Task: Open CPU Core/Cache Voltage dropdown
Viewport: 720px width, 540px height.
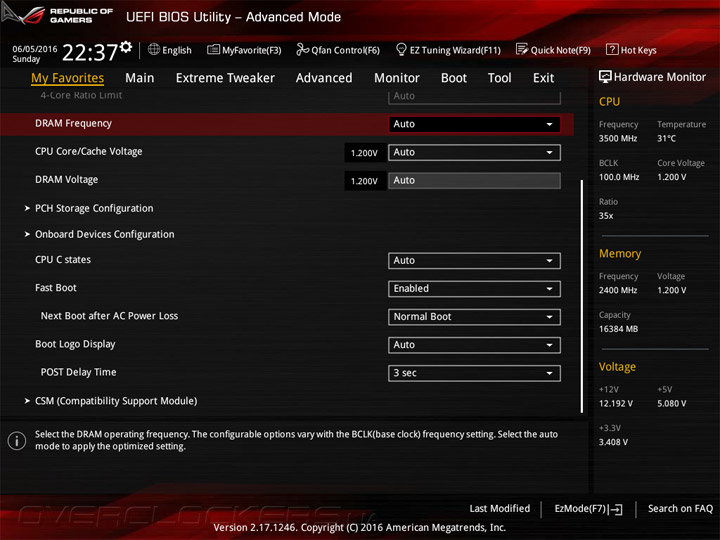Action: pyautogui.click(x=474, y=152)
